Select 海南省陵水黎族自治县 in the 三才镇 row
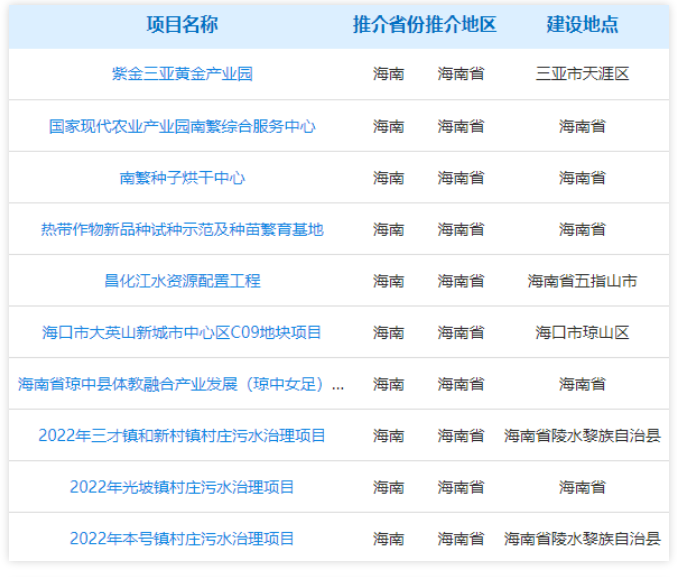 click(x=582, y=435)
